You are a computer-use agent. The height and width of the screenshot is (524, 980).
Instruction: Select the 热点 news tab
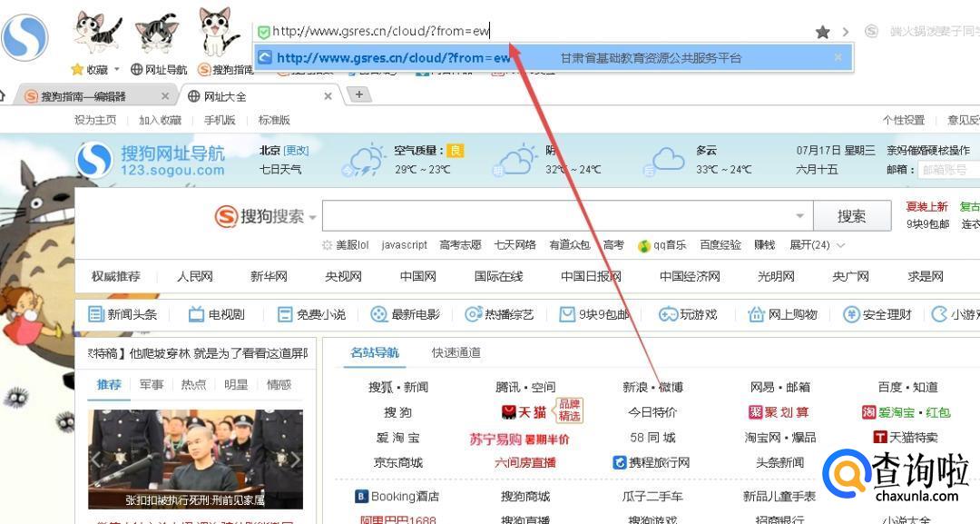pos(194,384)
